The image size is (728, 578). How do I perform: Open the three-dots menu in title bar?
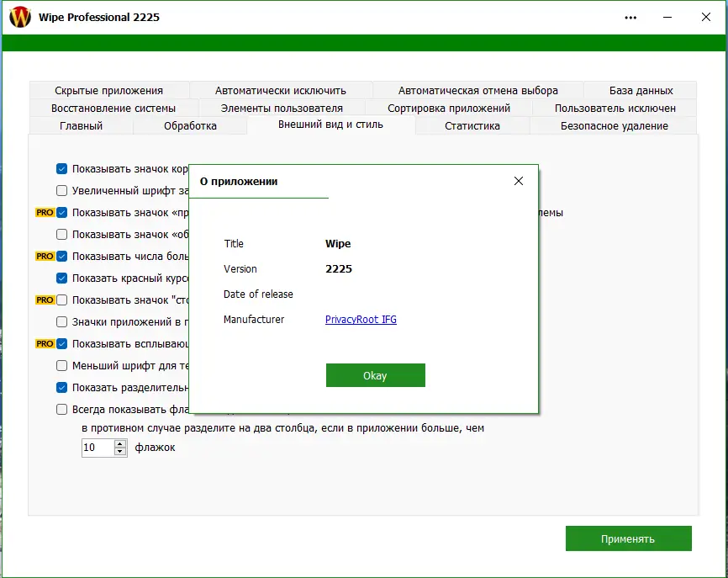point(630,18)
